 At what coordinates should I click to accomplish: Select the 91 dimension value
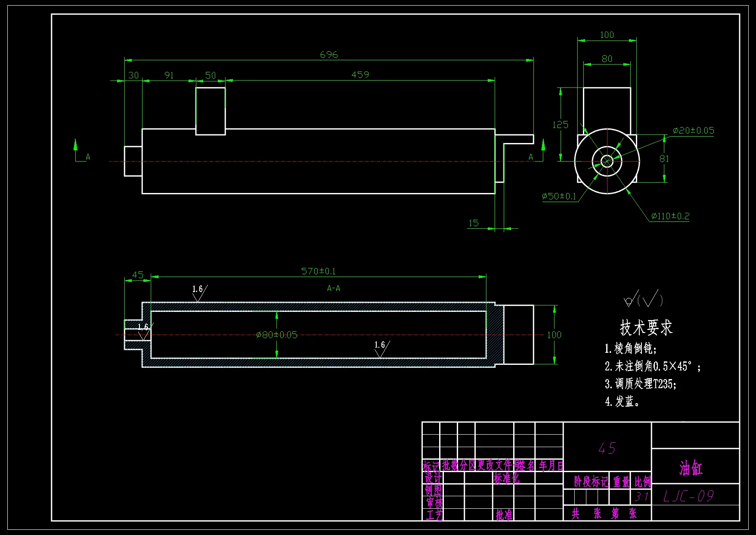[169, 75]
